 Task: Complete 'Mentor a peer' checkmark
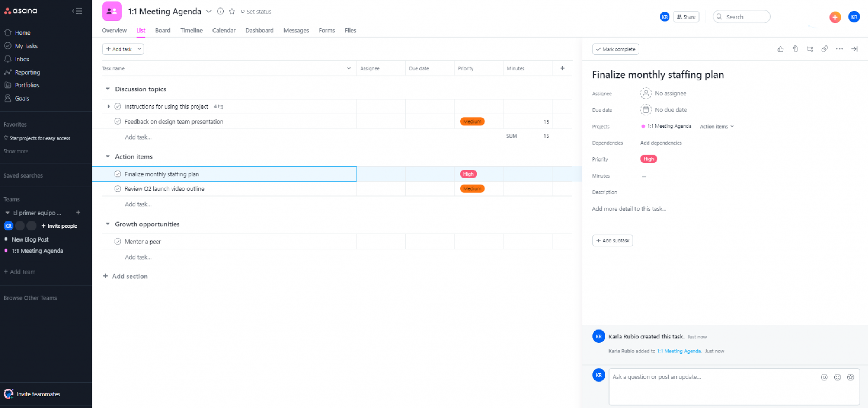pyautogui.click(x=118, y=242)
